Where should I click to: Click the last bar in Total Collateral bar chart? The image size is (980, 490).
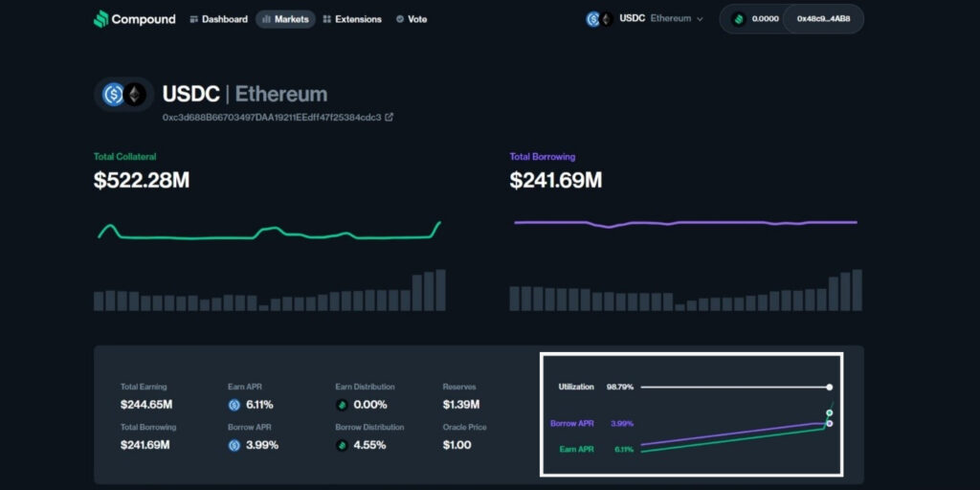point(440,290)
